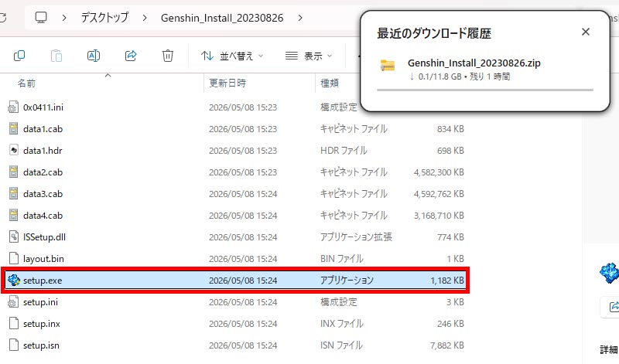Close the 最近のダウンロード履歴 popup
Screen dimensions: 619x364
[586, 32]
